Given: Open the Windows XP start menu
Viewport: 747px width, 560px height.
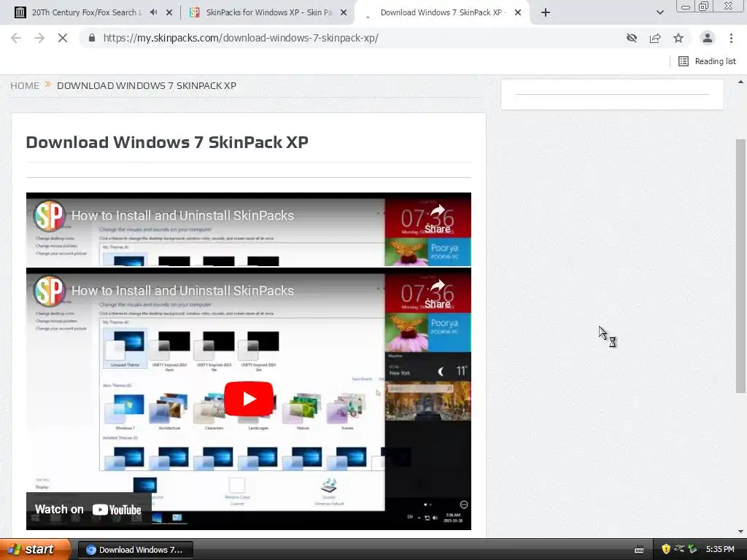Looking at the screenshot, I should (x=35, y=550).
